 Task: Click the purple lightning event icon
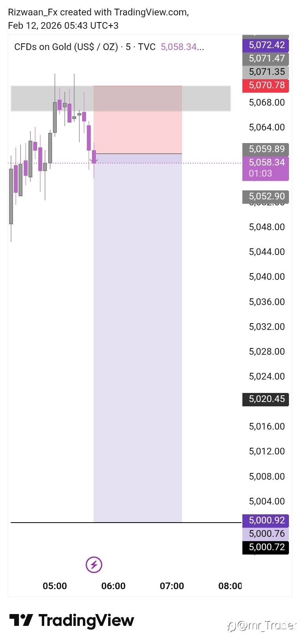tap(94, 564)
